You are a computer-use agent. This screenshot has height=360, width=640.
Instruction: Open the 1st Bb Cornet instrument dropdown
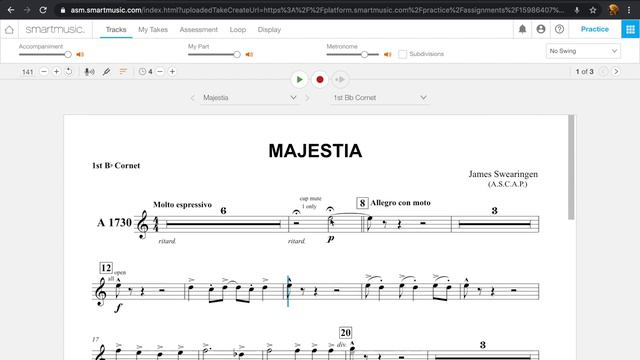[x=380, y=98]
